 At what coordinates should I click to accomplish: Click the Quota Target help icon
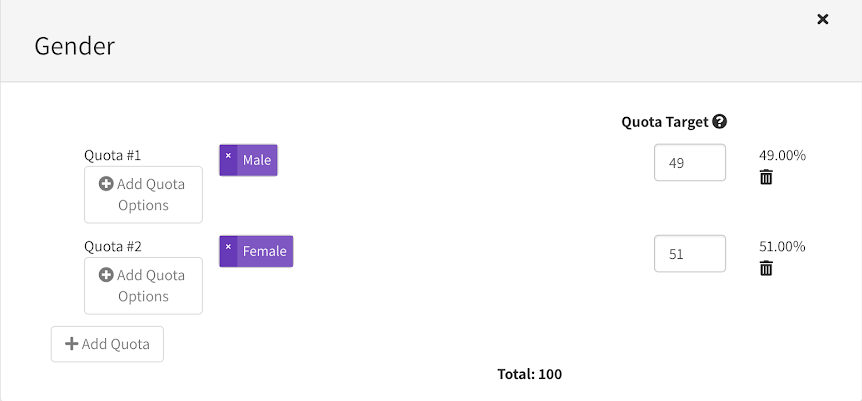click(x=720, y=122)
